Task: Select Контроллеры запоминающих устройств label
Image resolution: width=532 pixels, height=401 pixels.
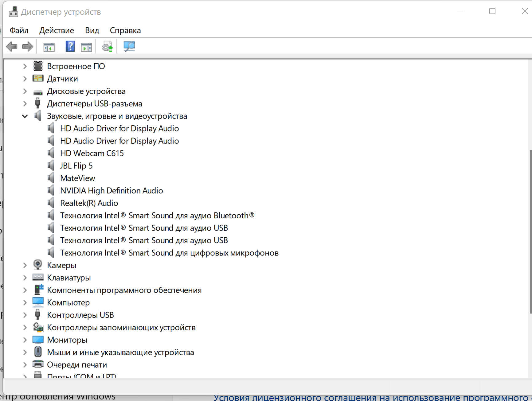Action: (x=121, y=327)
